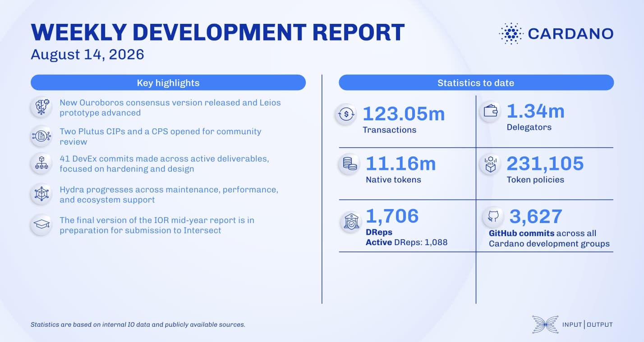Click the 231,105 token policies figure

[x=545, y=163]
